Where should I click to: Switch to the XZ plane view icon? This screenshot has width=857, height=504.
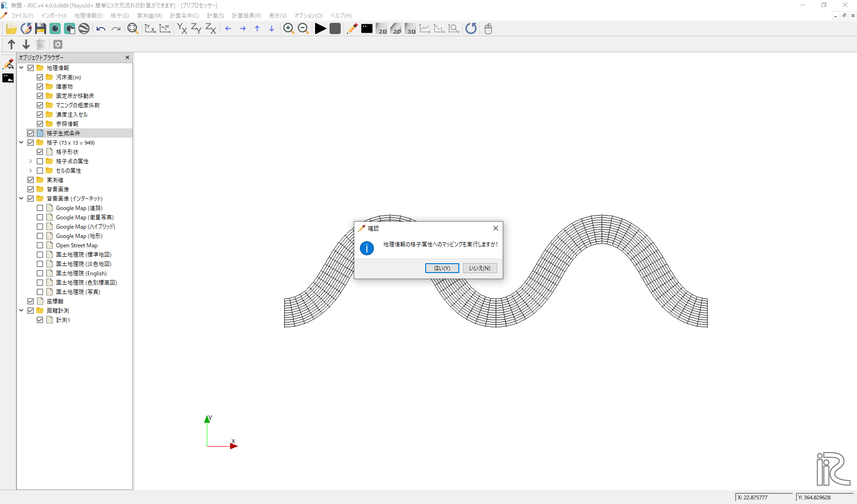211,28
